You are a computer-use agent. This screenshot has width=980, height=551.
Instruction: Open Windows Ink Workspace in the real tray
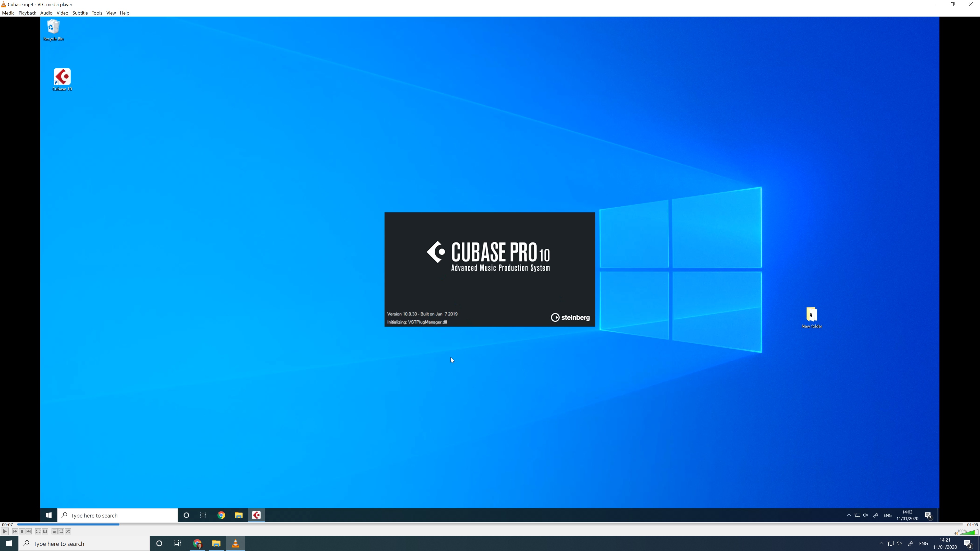[x=910, y=543]
